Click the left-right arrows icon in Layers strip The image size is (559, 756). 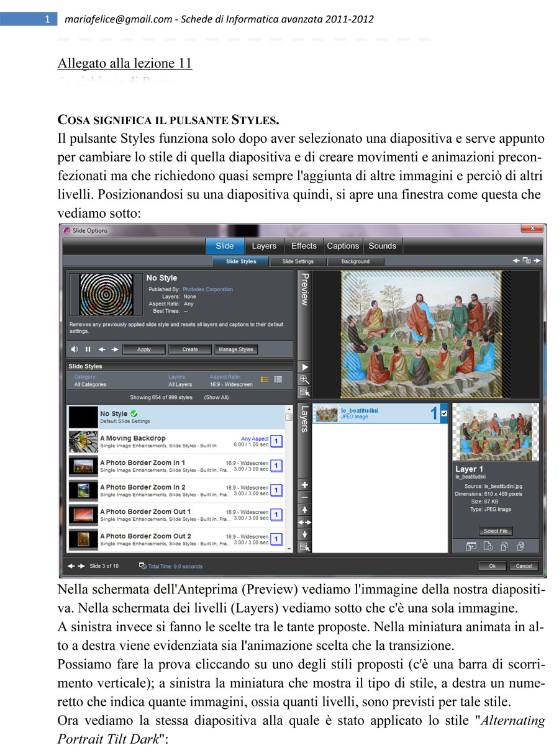click(304, 522)
